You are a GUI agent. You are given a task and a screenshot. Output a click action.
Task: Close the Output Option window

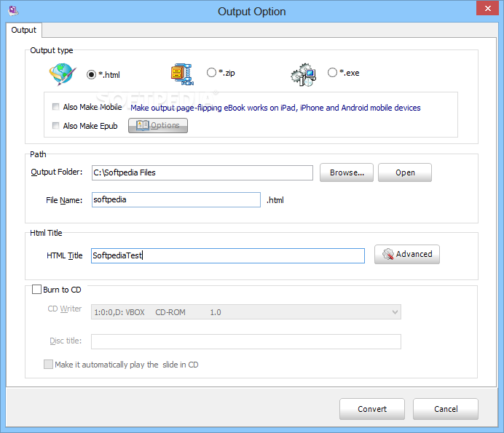click(487, 8)
